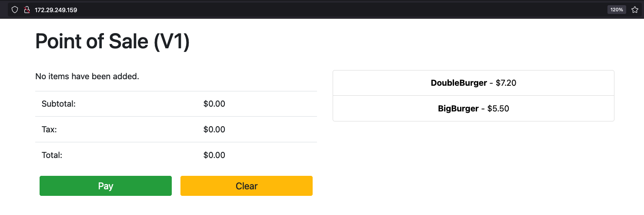Click the $7.20 DoubleBurger price
644x215 pixels.
tap(506, 83)
